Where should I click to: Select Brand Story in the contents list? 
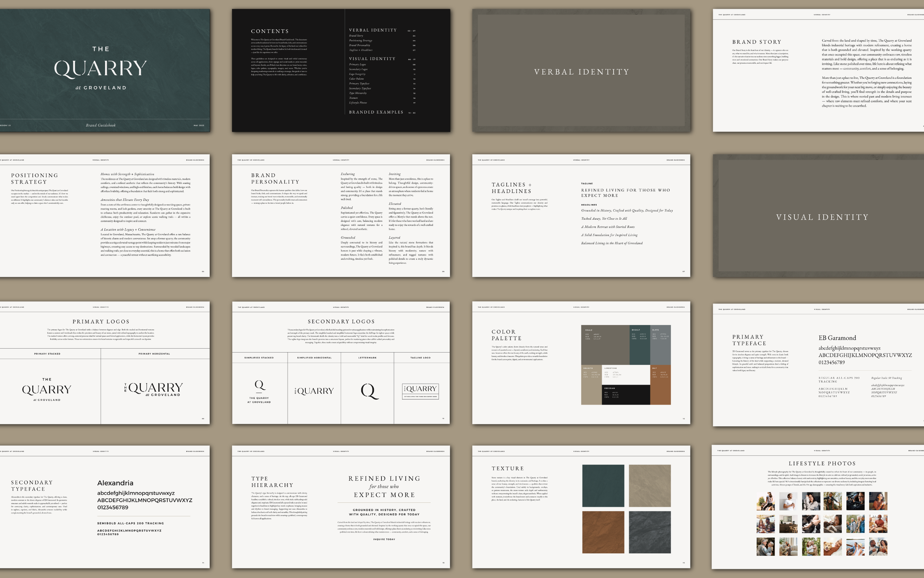(356, 36)
